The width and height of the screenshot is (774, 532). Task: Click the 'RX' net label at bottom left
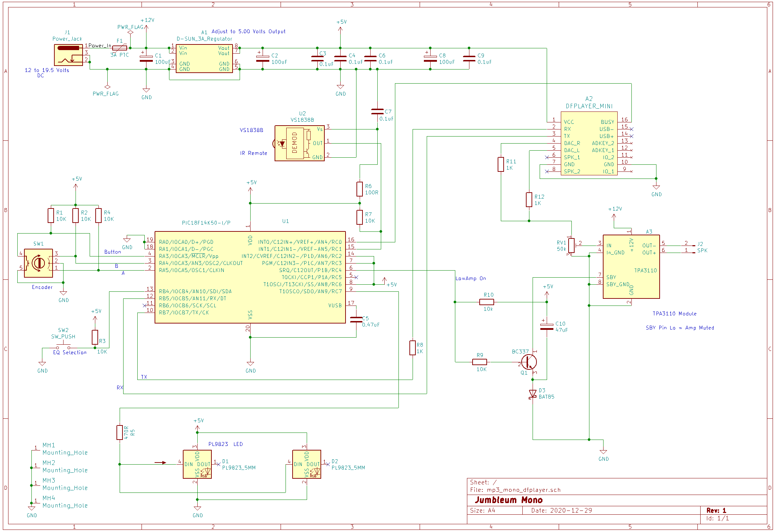pyautogui.click(x=120, y=388)
